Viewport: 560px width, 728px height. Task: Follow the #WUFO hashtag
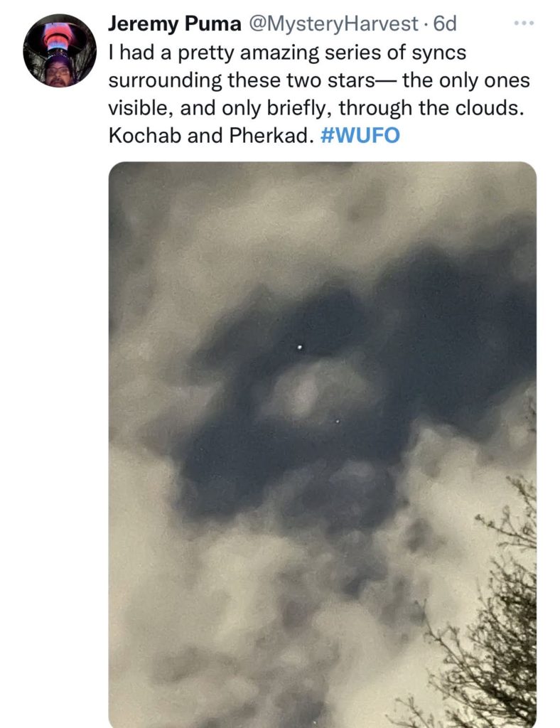point(360,135)
